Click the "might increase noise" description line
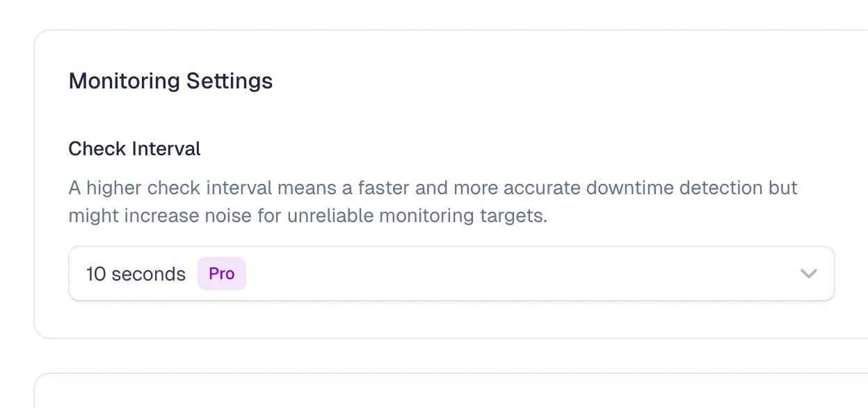The height and width of the screenshot is (408, 868). 307,216
